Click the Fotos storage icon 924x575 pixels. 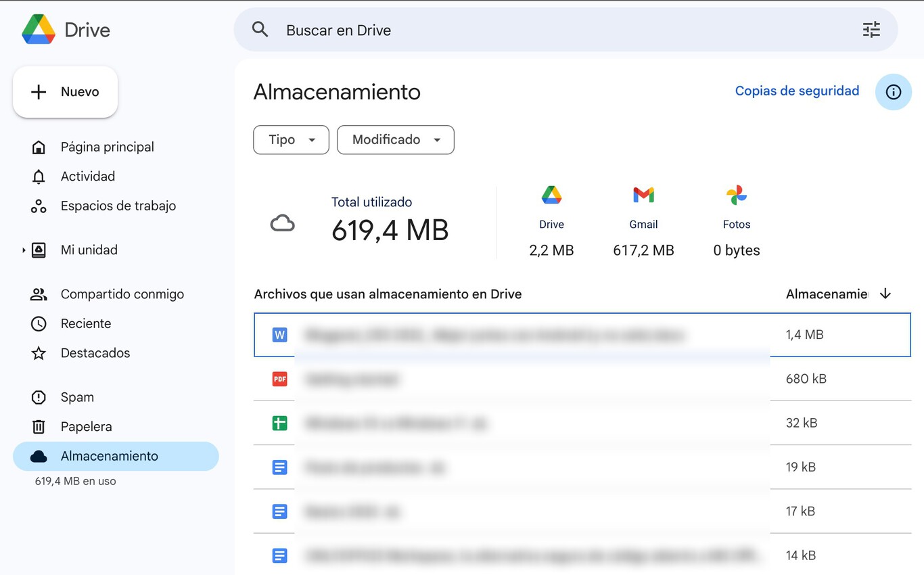click(x=737, y=195)
